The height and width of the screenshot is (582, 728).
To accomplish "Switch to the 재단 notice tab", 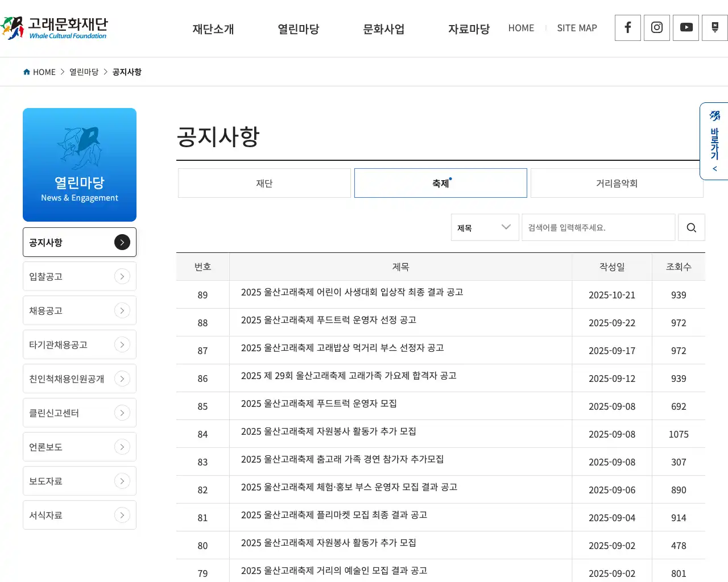I will coord(264,183).
